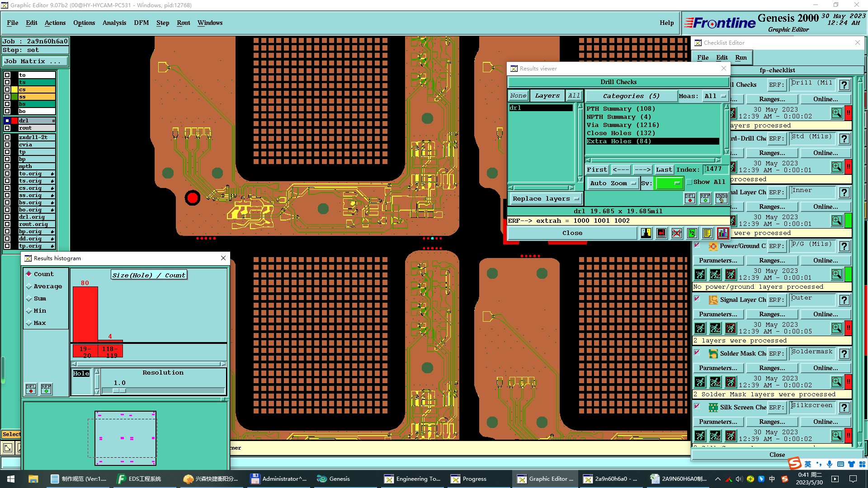Click the DEL icon in Results viewer
Image resolution: width=868 pixels, height=488 pixels.
(689, 198)
